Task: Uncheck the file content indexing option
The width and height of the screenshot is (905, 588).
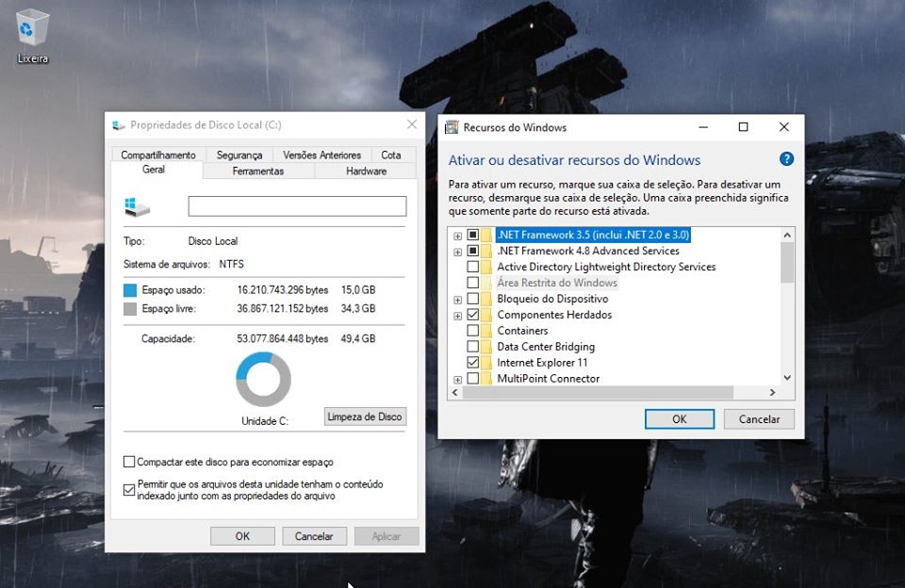Action: click(129, 491)
